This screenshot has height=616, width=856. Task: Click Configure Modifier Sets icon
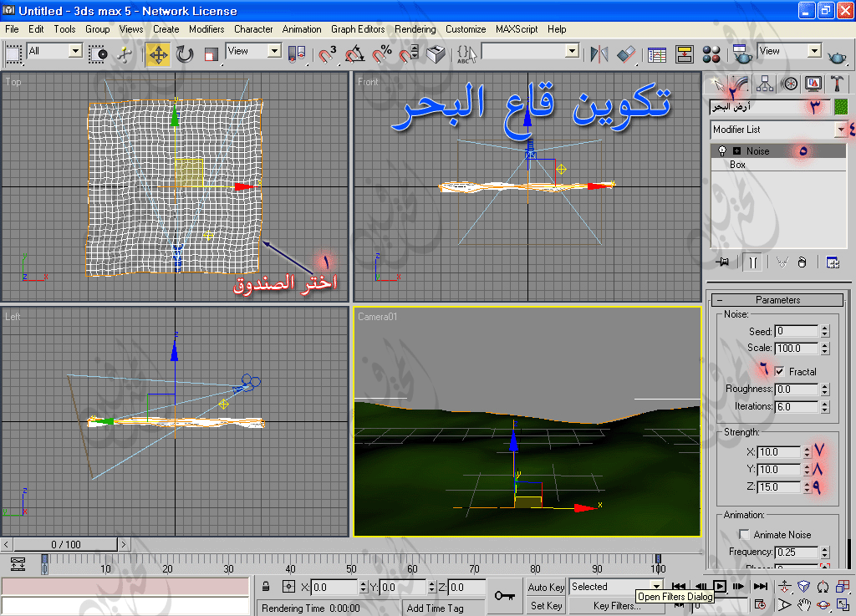point(833,262)
